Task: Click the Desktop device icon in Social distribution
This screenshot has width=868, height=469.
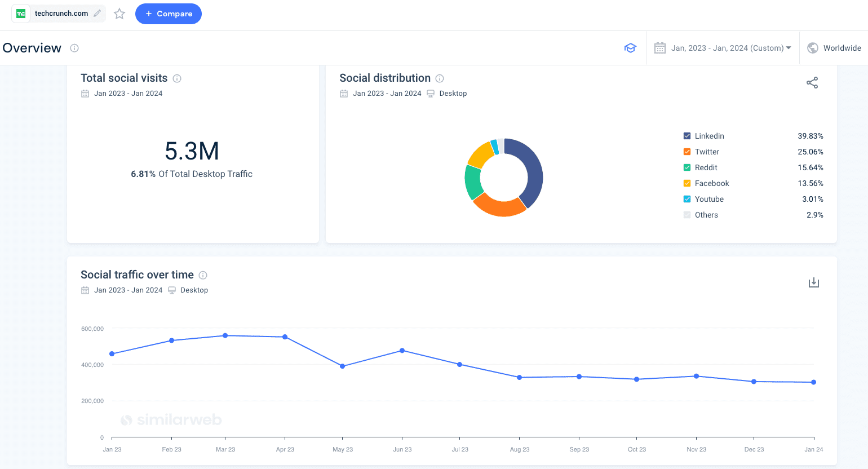Action: pos(431,94)
